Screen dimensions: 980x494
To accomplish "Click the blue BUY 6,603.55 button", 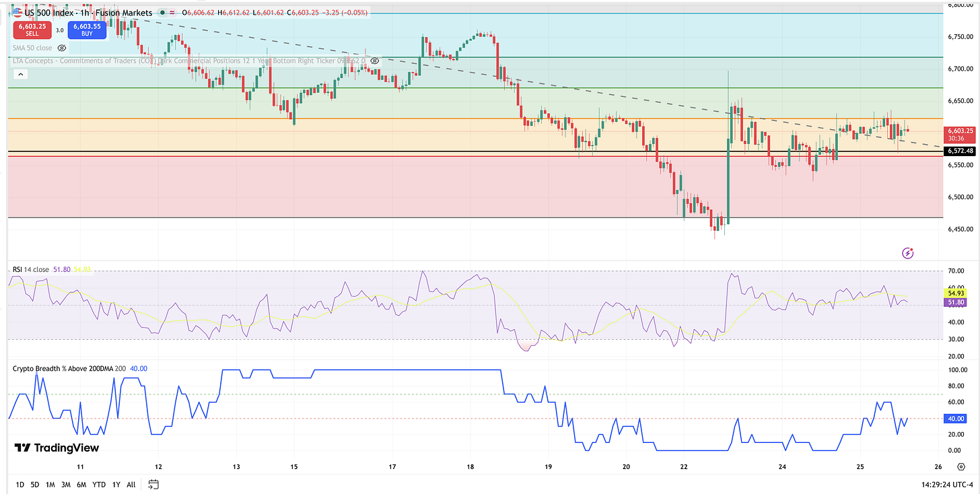I will click(x=85, y=30).
